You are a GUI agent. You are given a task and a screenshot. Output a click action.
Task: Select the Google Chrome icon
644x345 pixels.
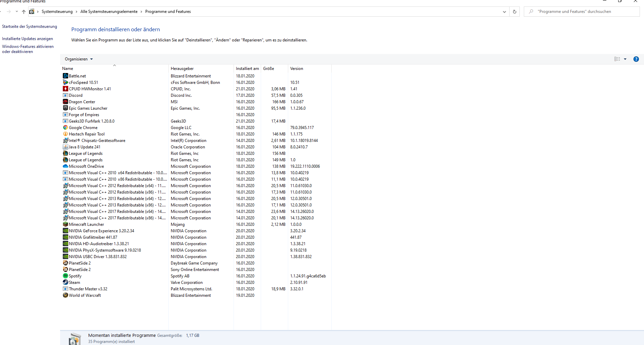coord(66,127)
